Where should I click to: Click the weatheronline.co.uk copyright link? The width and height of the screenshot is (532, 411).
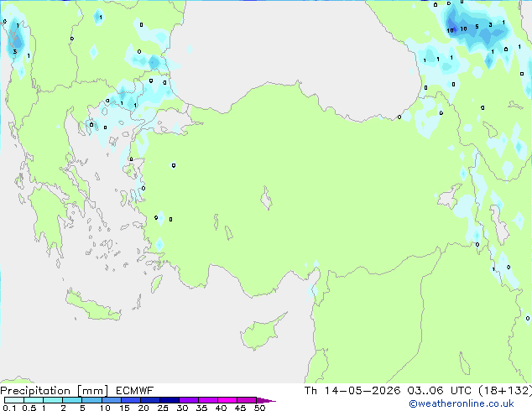[x=462, y=403]
